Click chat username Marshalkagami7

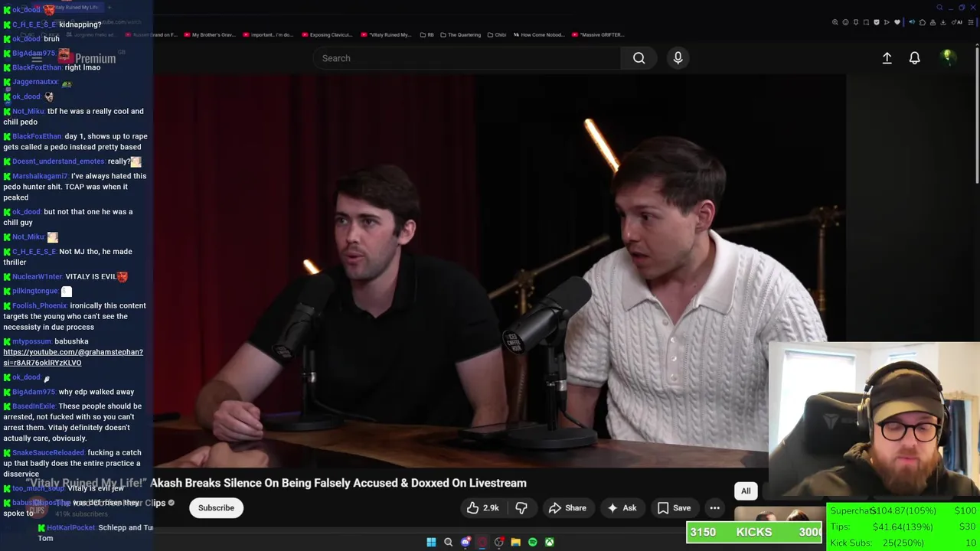[x=40, y=176]
